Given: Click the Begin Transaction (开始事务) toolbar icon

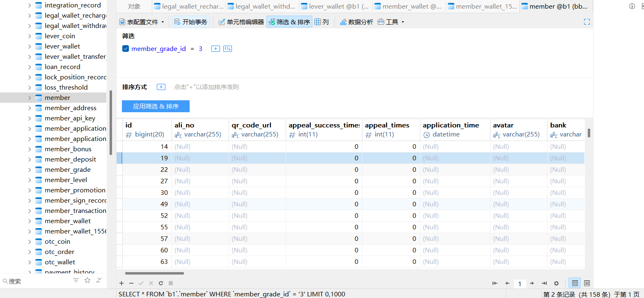Looking at the screenshot, I should [x=191, y=22].
